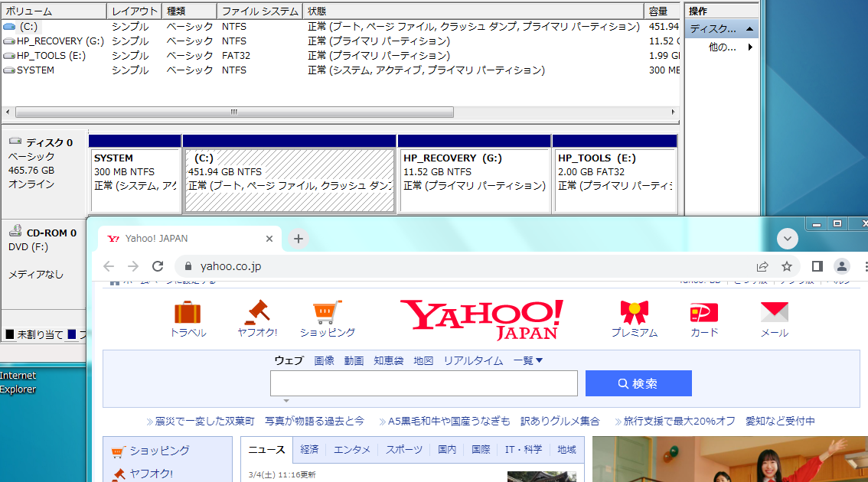868x482 pixels.
Task: Click horizontal scrollbar thumb in volume list
Action: click(x=234, y=112)
